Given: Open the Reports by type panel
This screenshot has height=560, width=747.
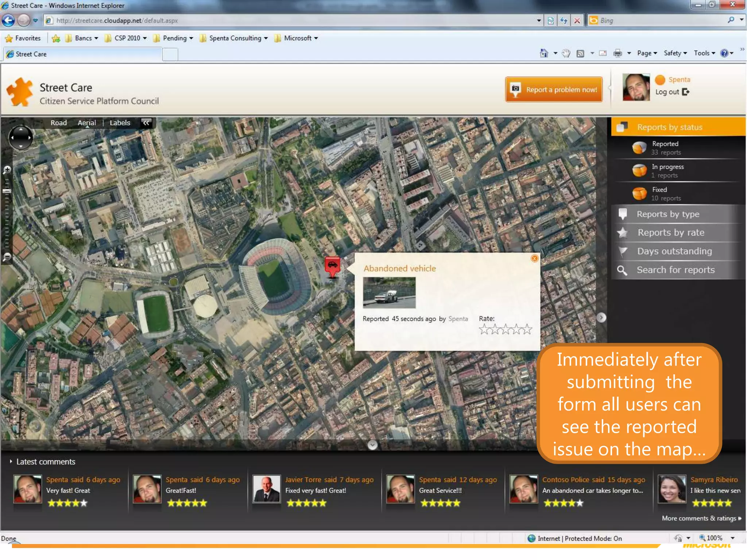Looking at the screenshot, I should pyautogui.click(x=678, y=214).
